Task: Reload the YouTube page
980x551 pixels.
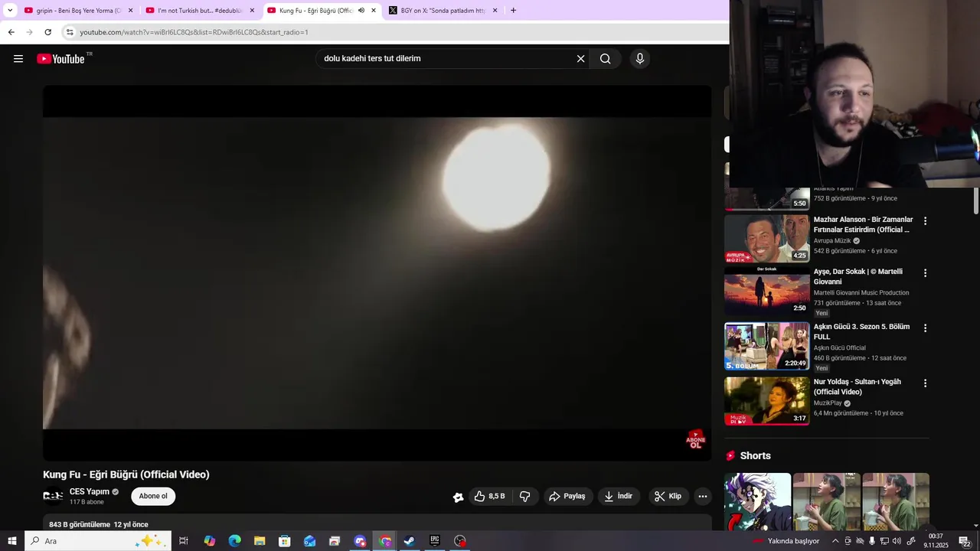Action: [47, 32]
